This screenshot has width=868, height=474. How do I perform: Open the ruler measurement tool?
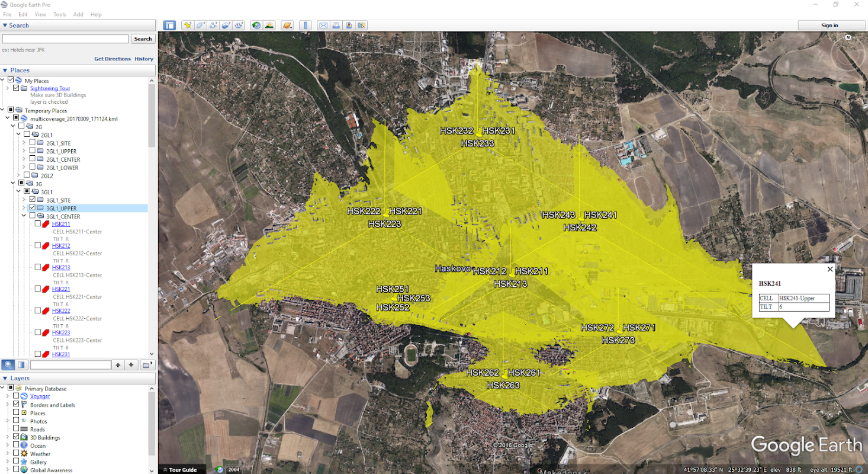(x=306, y=25)
